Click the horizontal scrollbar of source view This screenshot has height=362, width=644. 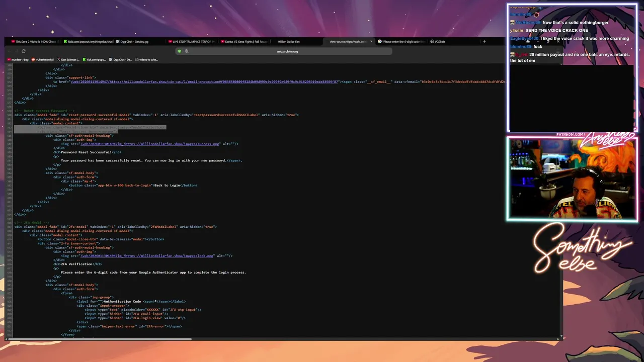click(x=101, y=339)
